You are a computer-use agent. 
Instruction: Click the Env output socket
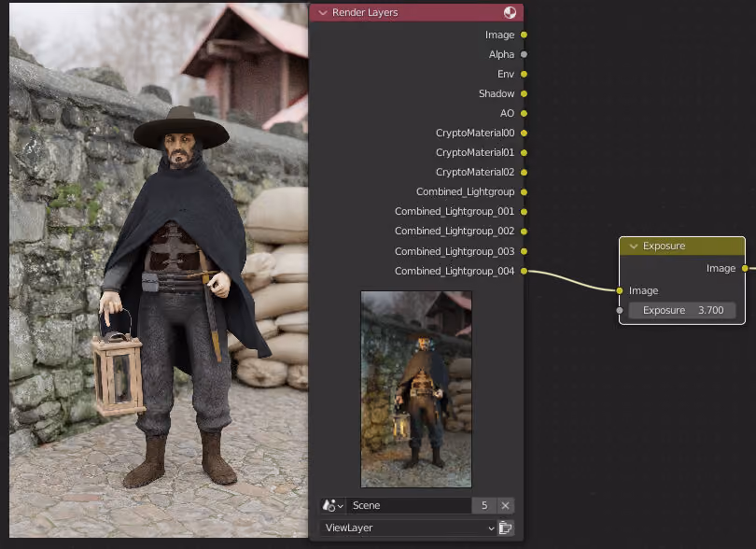(525, 74)
